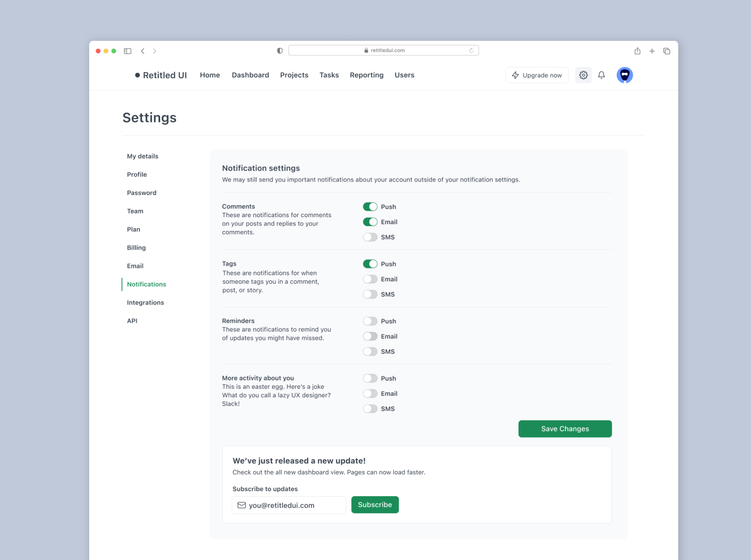Go to the Dashboard navigation item
The width and height of the screenshot is (751, 560).
pyautogui.click(x=250, y=75)
